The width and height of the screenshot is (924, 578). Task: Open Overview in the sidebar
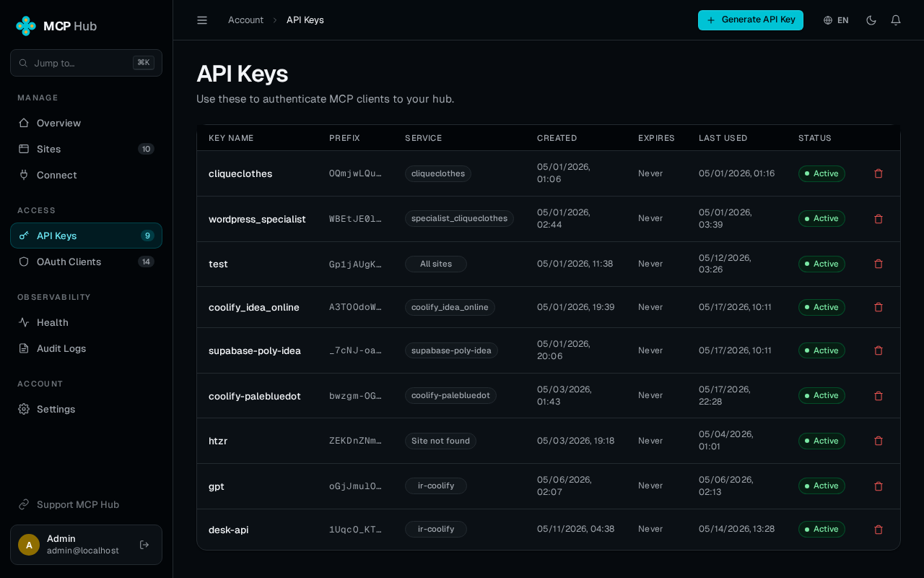pyautogui.click(x=86, y=123)
